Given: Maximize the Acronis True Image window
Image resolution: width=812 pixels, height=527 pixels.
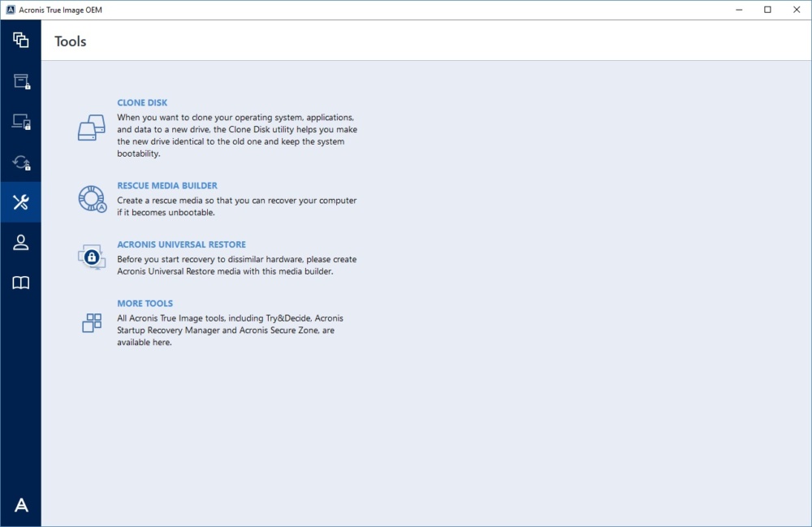Looking at the screenshot, I should pos(767,10).
